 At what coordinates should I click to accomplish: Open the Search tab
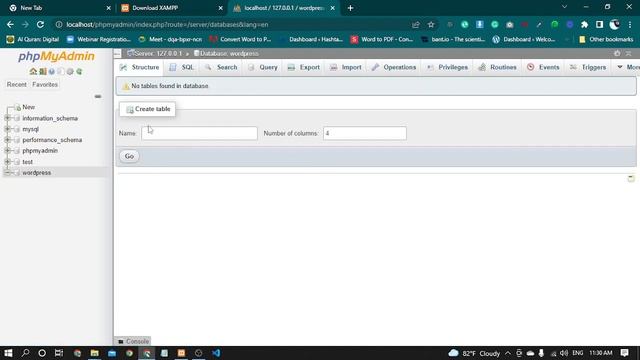[221, 67]
